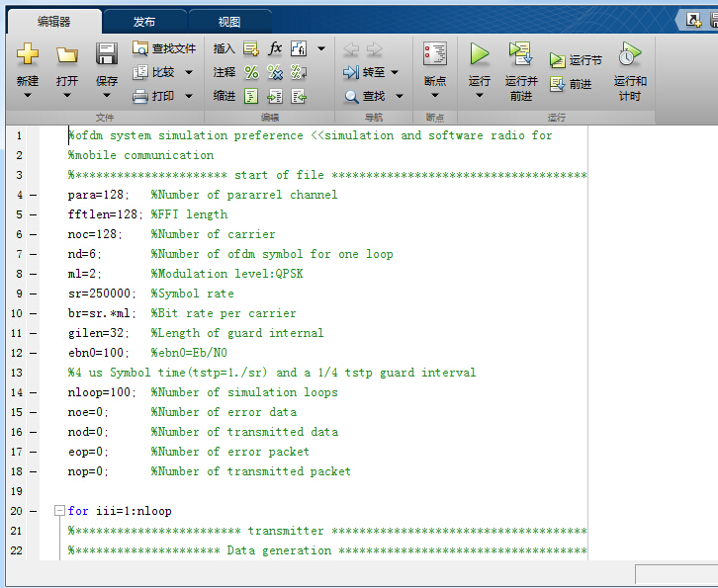Set breakpoint dash at line 7
The image size is (718, 588).
[34, 254]
